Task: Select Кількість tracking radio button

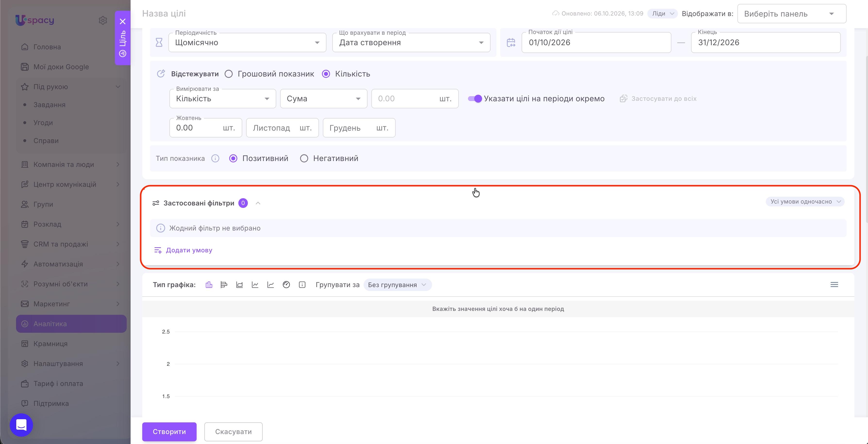Action: tap(326, 74)
